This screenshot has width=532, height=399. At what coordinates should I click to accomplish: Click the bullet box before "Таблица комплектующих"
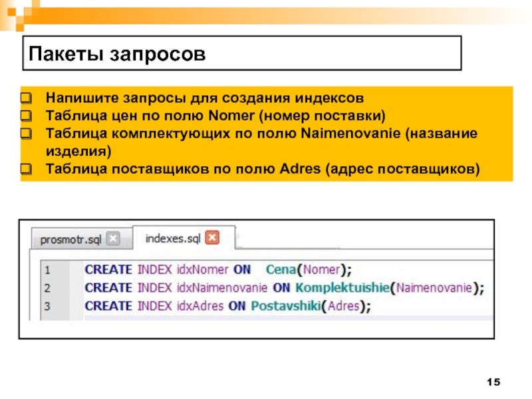(x=25, y=134)
